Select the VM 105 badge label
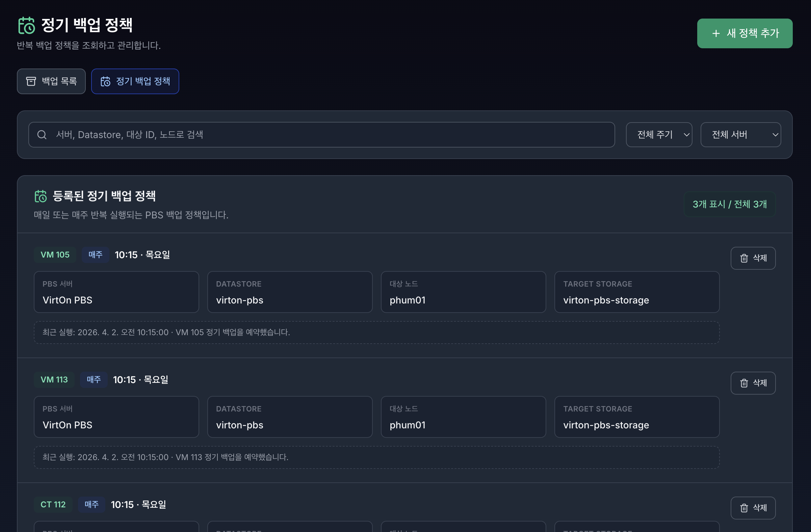This screenshot has width=811, height=532. pyautogui.click(x=55, y=255)
